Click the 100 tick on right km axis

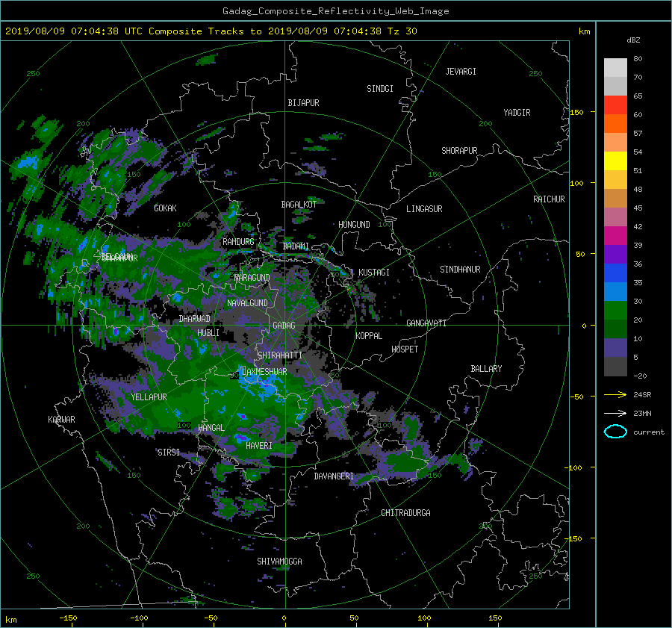pyautogui.click(x=576, y=184)
